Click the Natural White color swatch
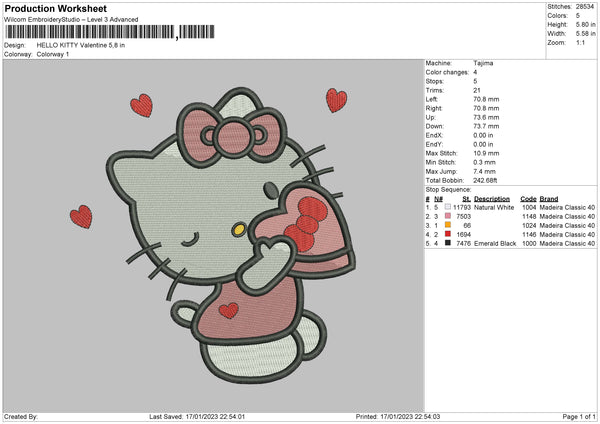 (449, 207)
